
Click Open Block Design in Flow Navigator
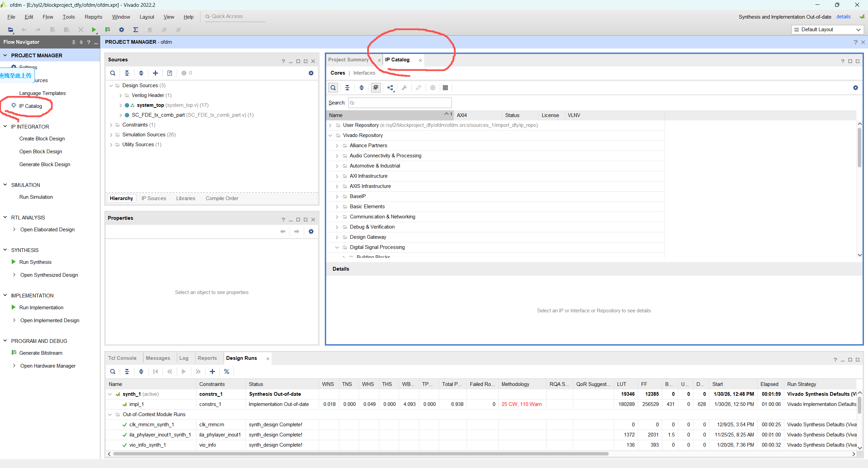41,152
